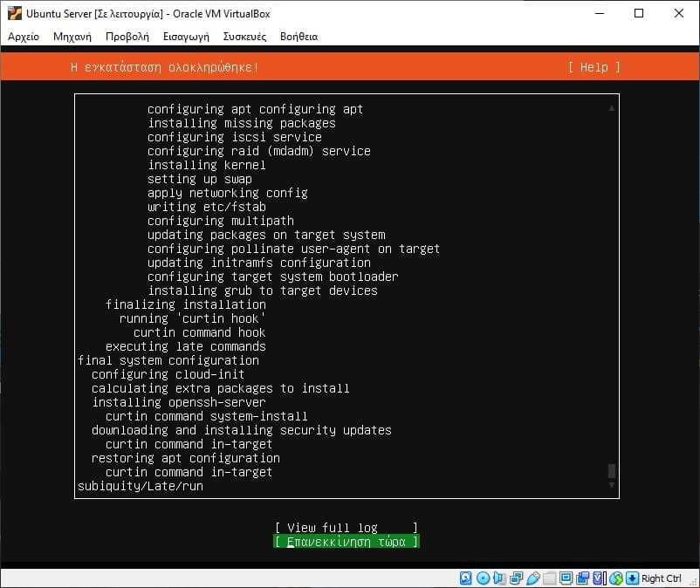This screenshot has width=700, height=588.
Task: Maximize the VirtualBox window
Action: click(x=639, y=13)
